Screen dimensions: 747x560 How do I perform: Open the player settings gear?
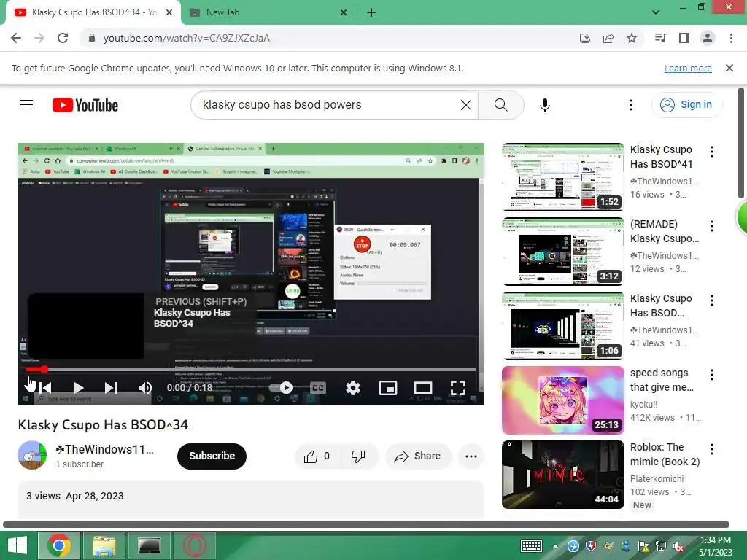pos(353,388)
